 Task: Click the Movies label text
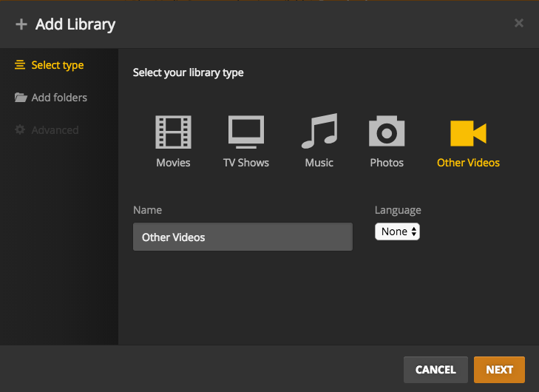[x=173, y=163]
